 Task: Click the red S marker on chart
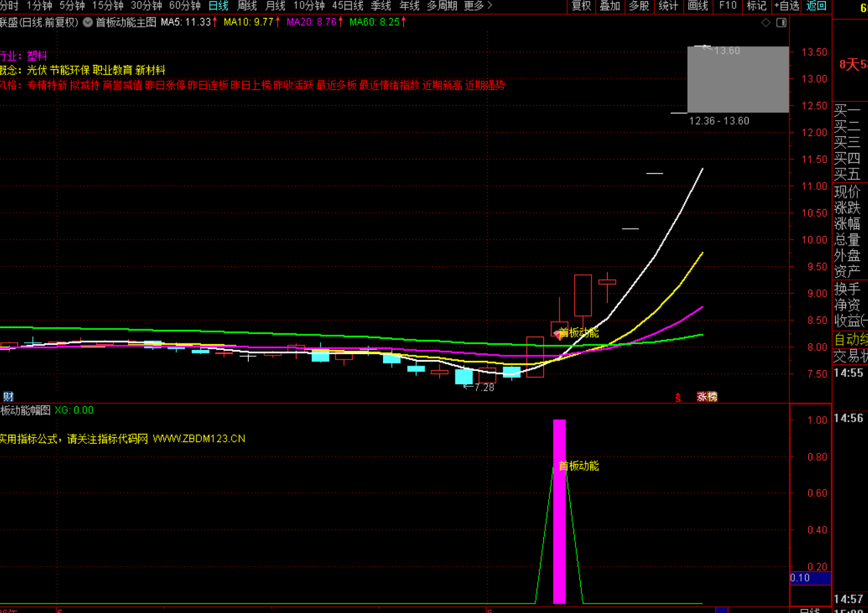coord(677,397)
